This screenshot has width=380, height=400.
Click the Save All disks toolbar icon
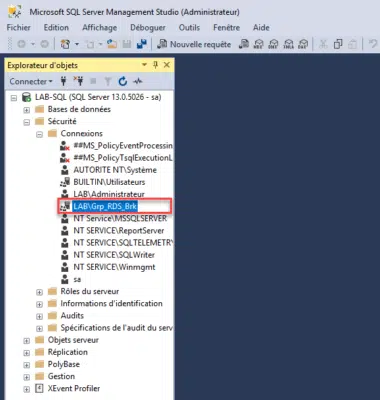pyautogui.click(x=142, y=44)
